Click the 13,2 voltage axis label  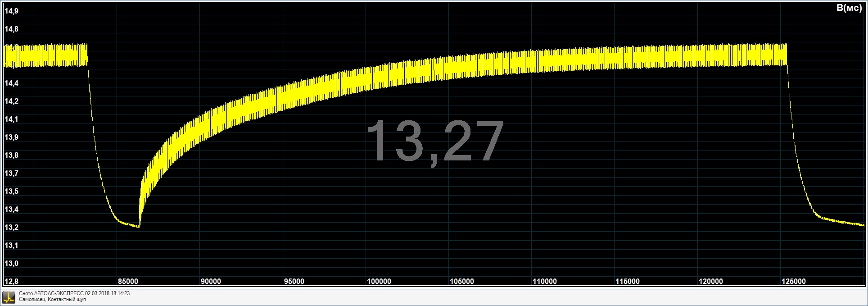coord(11,228)
